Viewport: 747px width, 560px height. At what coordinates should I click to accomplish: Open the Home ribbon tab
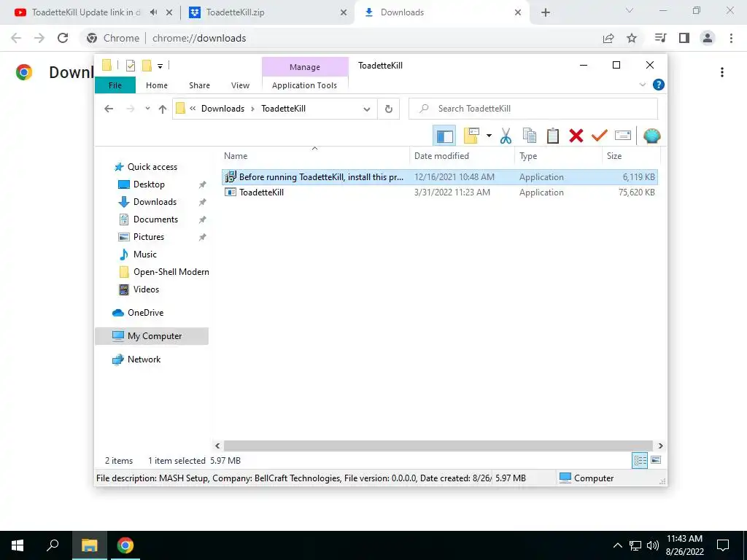coord(157,85)
